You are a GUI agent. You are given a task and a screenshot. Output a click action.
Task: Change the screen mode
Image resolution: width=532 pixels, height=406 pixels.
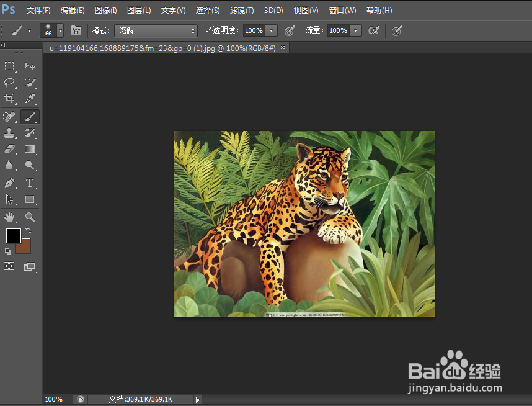point(30,267)
